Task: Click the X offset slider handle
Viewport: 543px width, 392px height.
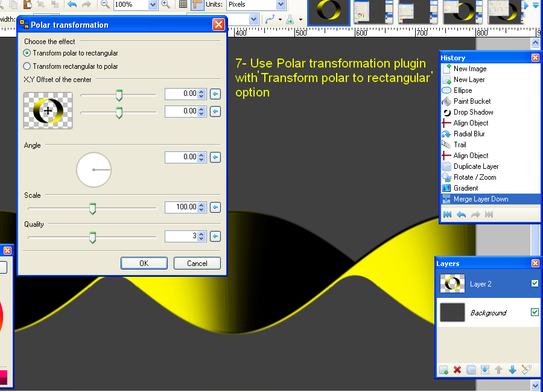Action: click(x=119, y=95)
